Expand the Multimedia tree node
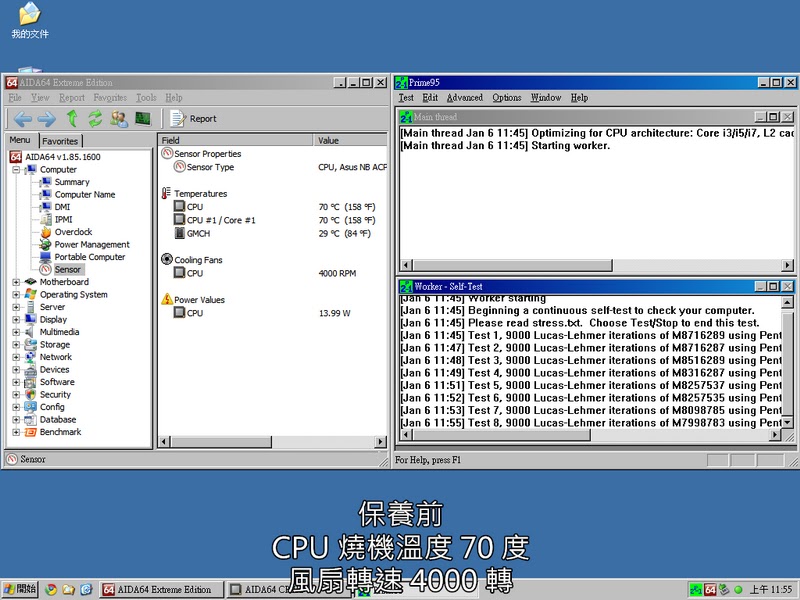 16,332
